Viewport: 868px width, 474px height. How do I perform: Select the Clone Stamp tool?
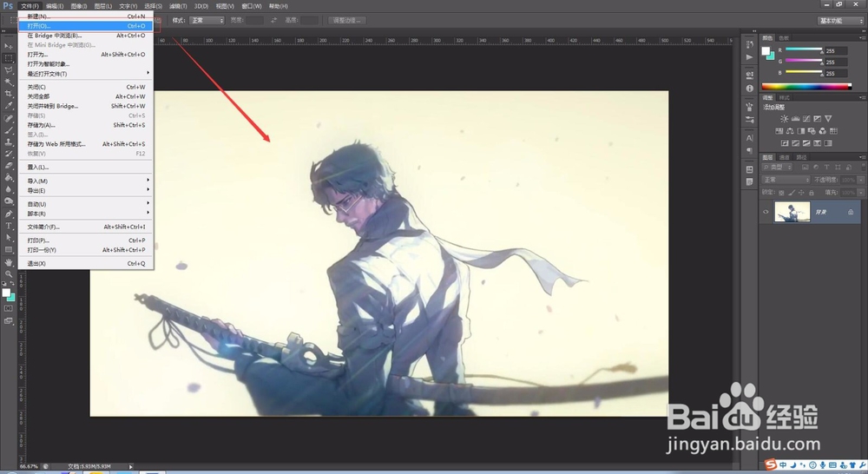click(9, 142)
